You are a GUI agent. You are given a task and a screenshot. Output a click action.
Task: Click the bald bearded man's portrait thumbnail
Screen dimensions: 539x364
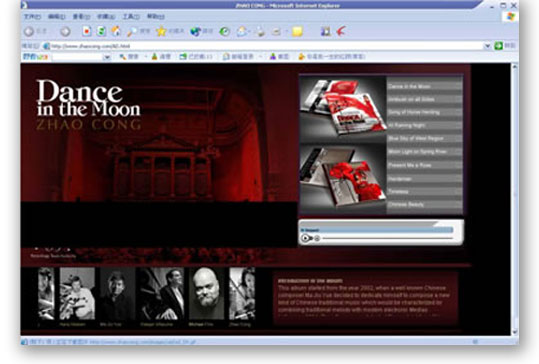pos(207,294)
